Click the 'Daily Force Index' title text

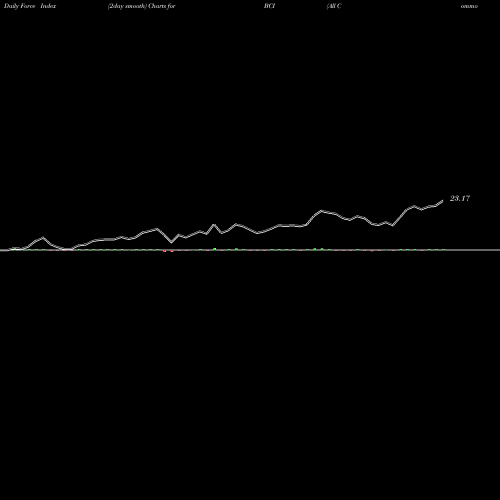pos(30,6)
